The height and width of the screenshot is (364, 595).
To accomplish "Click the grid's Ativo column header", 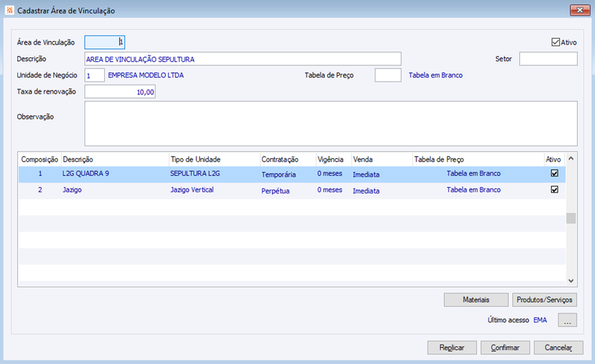I will point(553,159).
